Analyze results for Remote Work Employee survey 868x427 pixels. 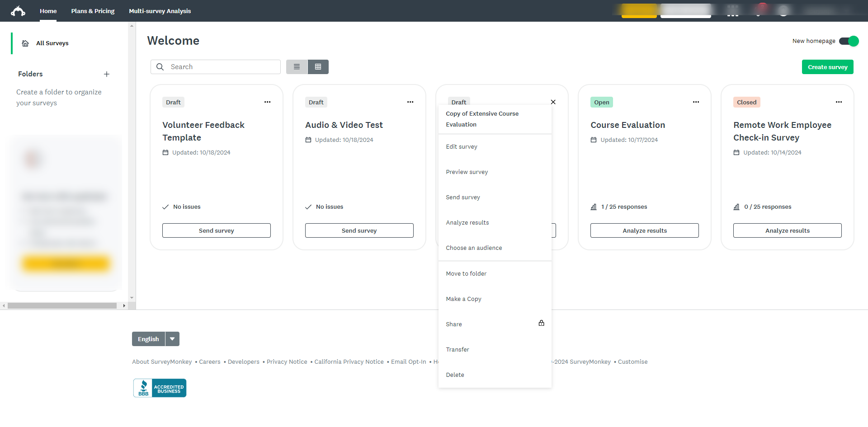pyautogui.click(x=788, y=230)
